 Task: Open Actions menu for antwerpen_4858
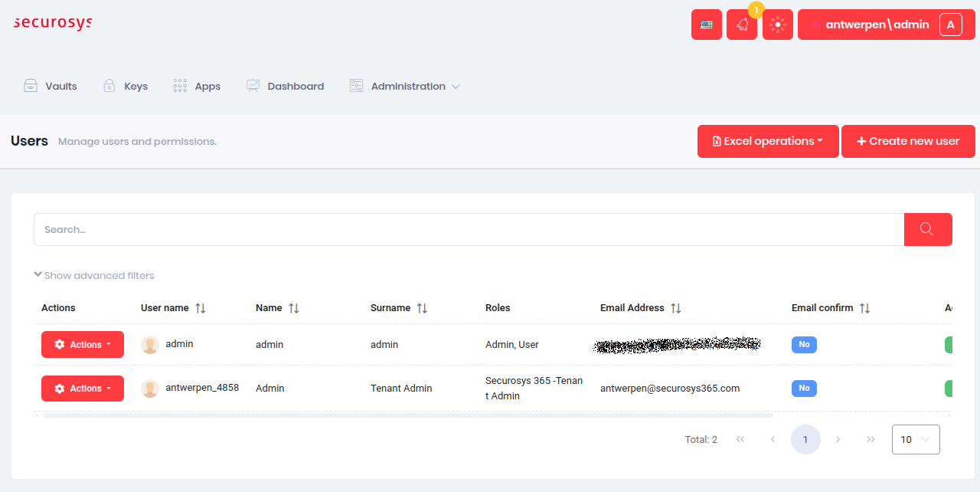pos(82,388)
